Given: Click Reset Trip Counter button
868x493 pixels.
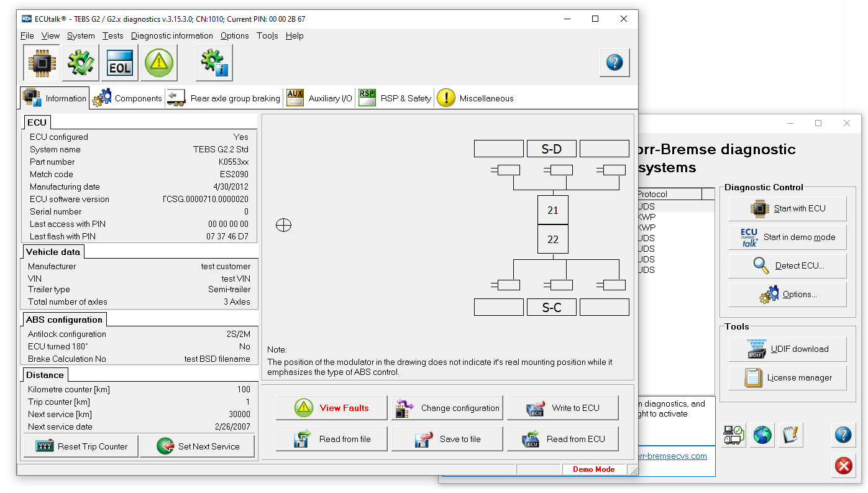Looking at the screenshot, I should [81, 446].
